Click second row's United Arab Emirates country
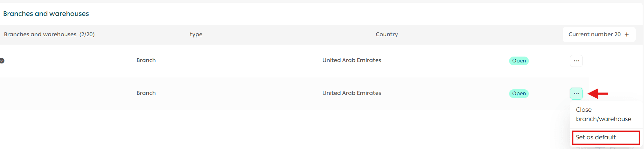Image resolution: width=644 pixels, height=149 pixels. pos(352,93)
